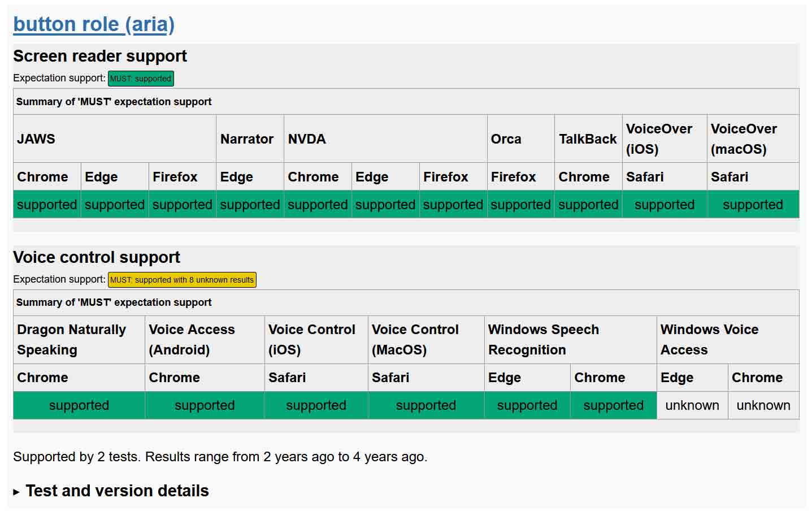This screenshot has height=511, width=812.
Task: Click the Chrome subheader under Windows Speech Recognition
Action: point(614,378)
